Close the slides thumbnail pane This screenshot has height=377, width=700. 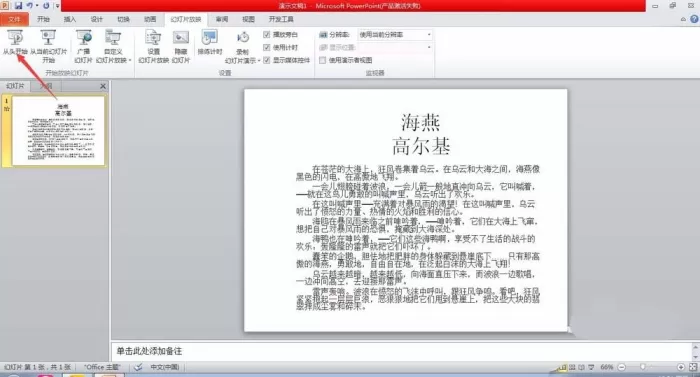(103, 86)
